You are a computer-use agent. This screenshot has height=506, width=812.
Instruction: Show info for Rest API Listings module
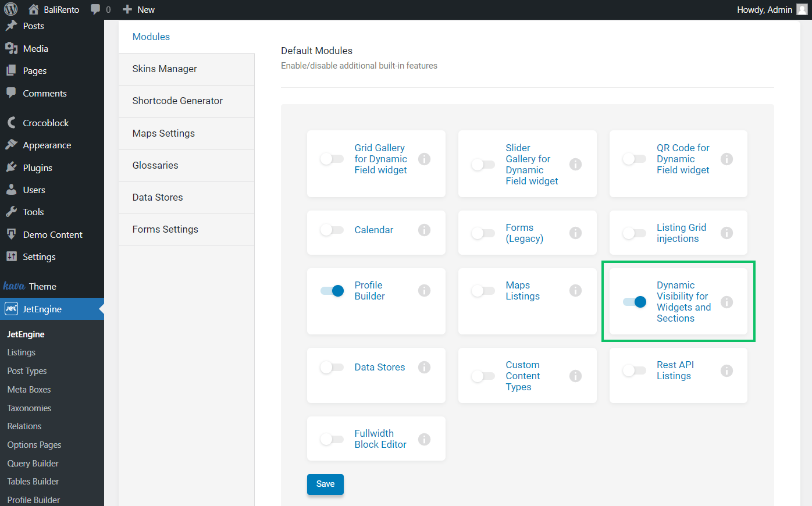[726, 370]
